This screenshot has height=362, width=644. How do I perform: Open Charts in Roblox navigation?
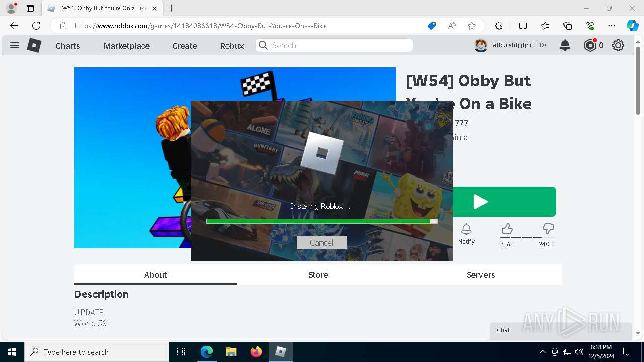(68, 46)
